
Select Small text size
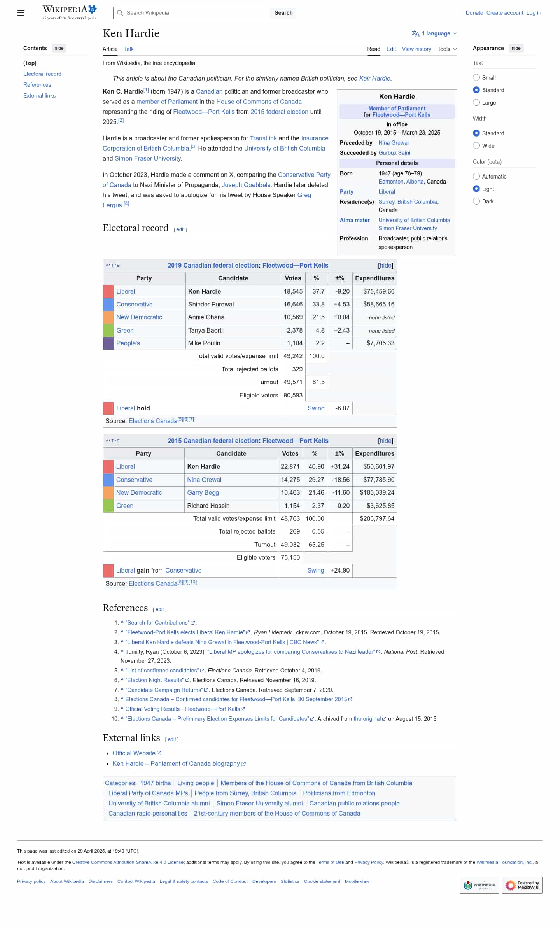point(476,77)
